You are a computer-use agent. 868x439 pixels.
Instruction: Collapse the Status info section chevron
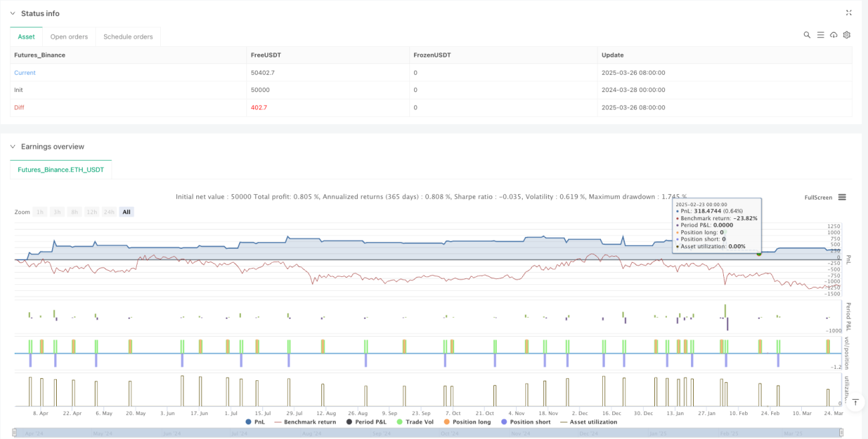pyautogui.click(x=13, y=13)
